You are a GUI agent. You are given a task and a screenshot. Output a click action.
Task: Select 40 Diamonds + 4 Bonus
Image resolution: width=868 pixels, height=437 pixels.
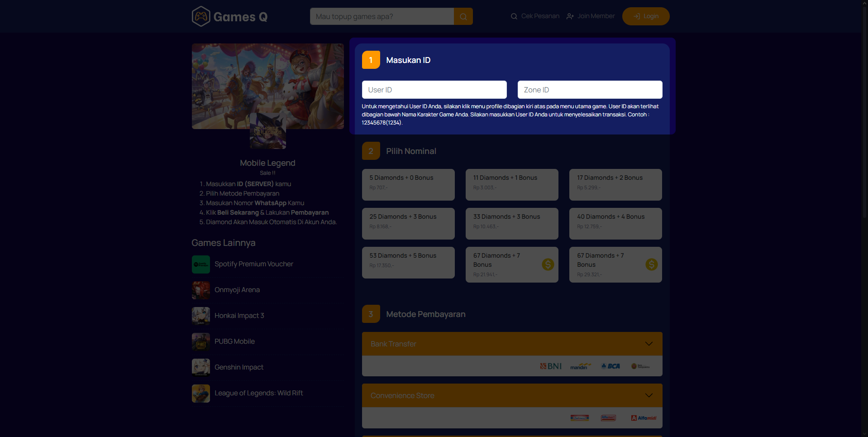(615, 224)
